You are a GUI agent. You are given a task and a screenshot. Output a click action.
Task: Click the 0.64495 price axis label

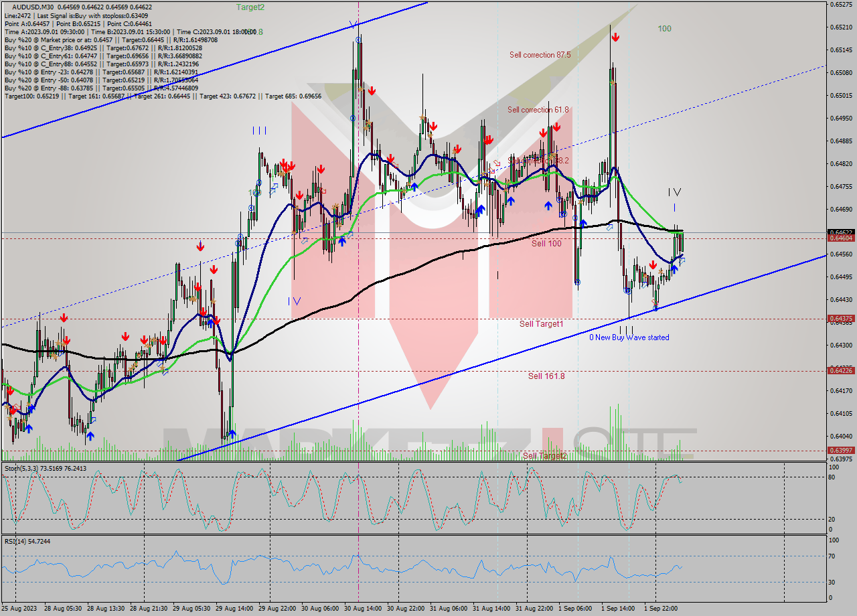(x=841, y=277)
